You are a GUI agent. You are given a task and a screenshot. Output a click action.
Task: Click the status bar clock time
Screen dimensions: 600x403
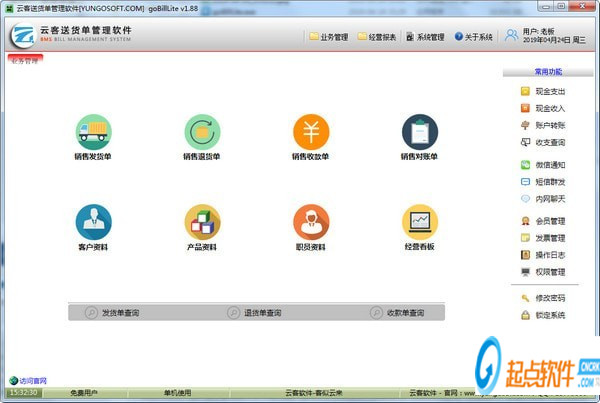(x=24, y=393)
